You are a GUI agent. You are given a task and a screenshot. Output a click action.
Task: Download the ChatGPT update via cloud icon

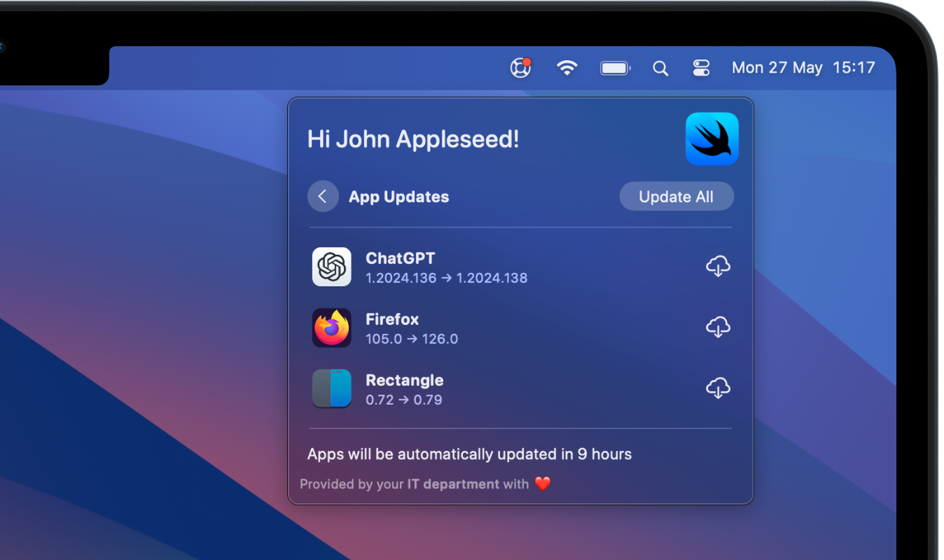pos(718,267)
